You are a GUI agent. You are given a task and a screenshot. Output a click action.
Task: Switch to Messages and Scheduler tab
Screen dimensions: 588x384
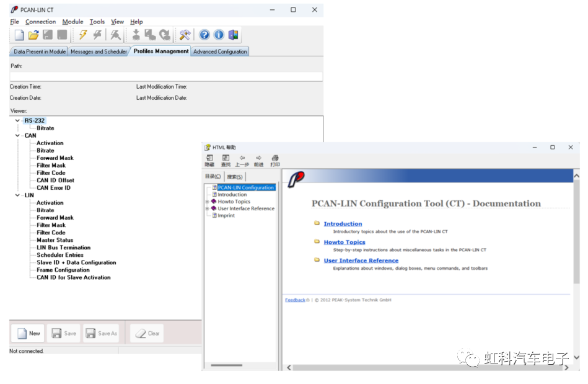99,51
